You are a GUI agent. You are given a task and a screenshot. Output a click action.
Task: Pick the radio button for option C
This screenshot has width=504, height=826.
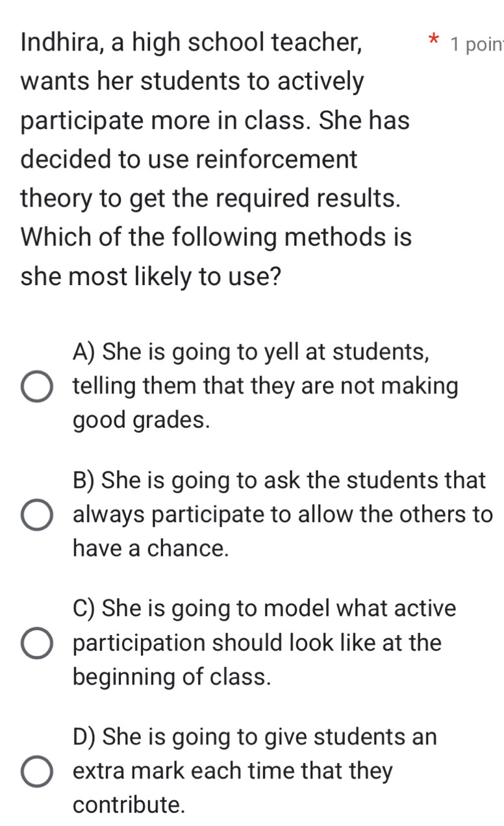tap(38, 643)
